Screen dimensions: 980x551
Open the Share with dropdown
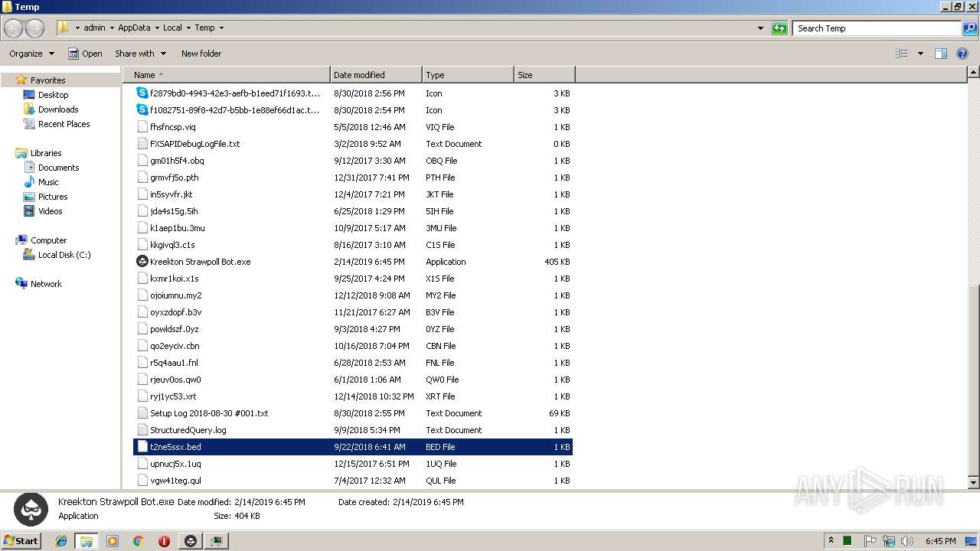click(x=141, y=54)
